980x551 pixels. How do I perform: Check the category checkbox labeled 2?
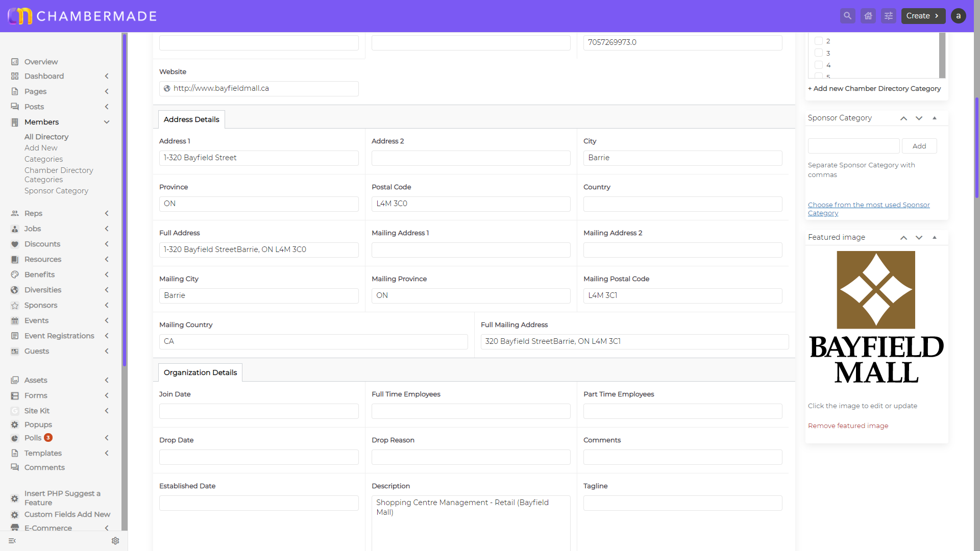click(x=819, y=41)
